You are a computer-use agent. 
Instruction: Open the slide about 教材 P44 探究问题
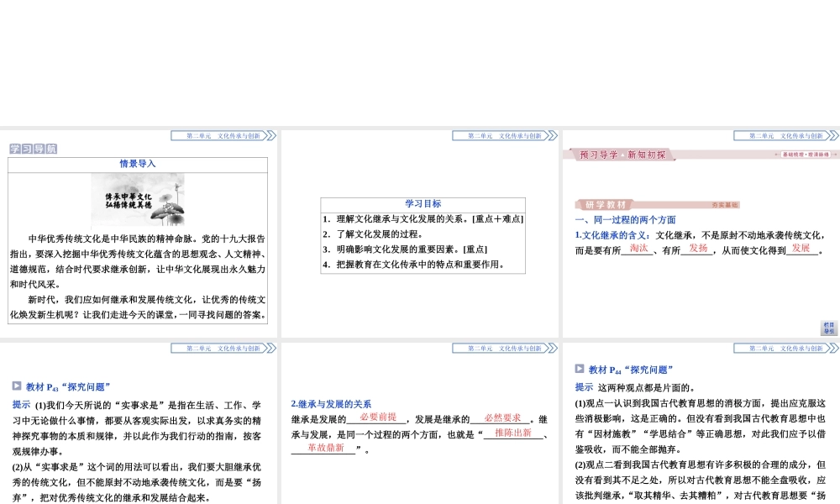coord(701,423)
